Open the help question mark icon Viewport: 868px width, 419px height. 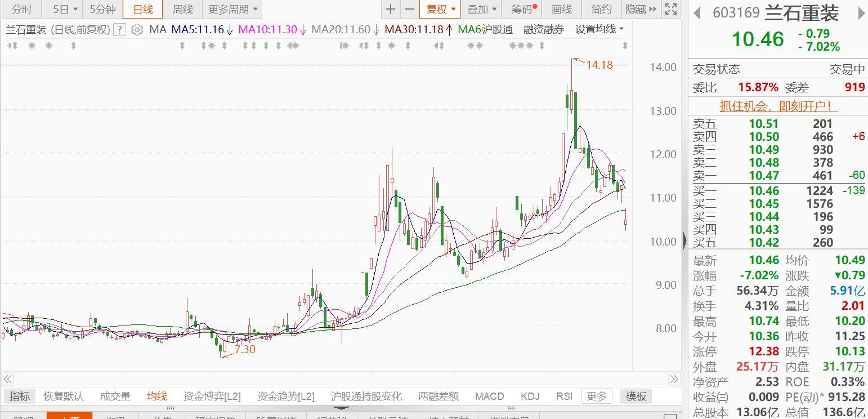pos(119,30)
